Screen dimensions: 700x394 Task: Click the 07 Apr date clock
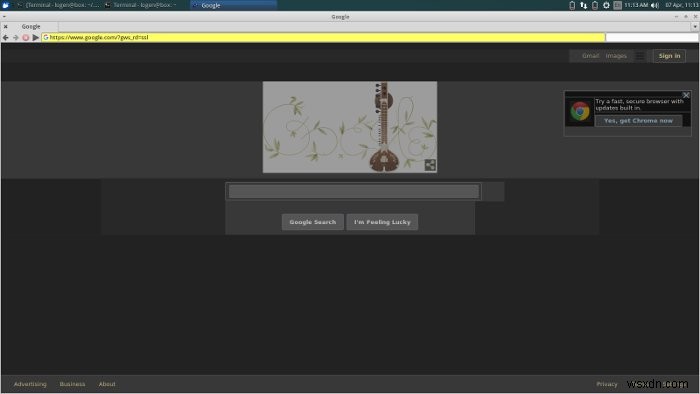pyautogui.click(x=682, y=5)
